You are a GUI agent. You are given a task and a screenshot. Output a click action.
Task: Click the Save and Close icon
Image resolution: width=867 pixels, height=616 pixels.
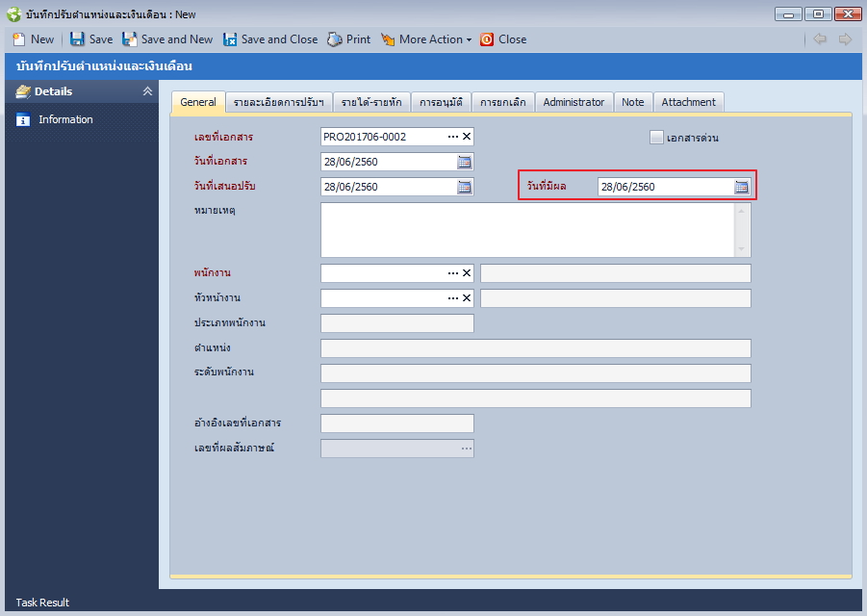(x=230, y=39)
